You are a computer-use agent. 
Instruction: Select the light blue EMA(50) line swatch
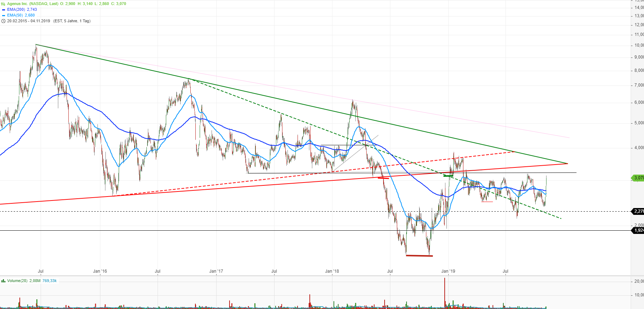point(4,15)
